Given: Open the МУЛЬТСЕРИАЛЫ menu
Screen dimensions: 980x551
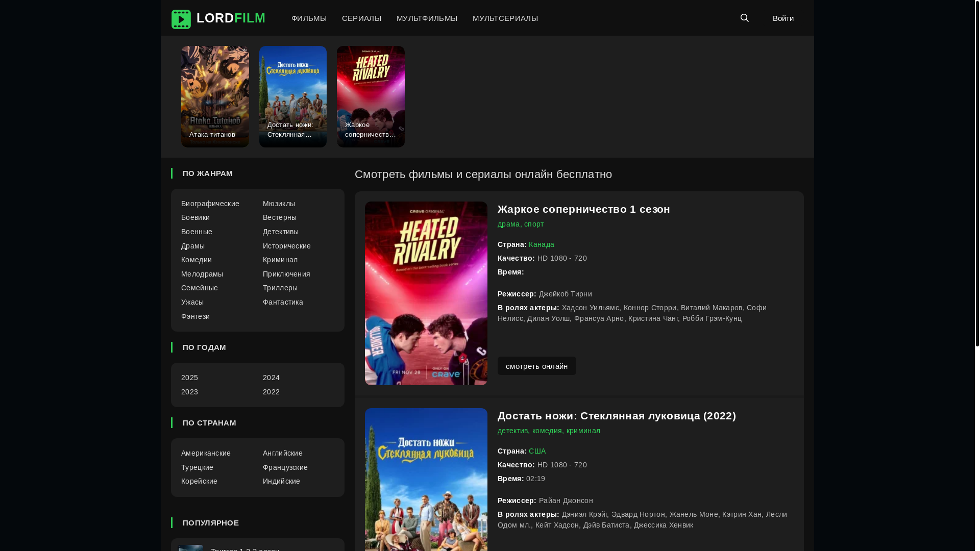Looking at the screenshot, I should [505, 18].
